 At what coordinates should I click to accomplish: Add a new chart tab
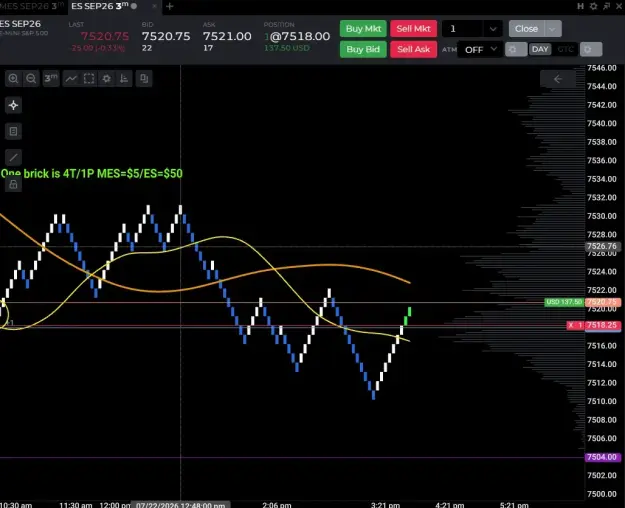[170, 6]
